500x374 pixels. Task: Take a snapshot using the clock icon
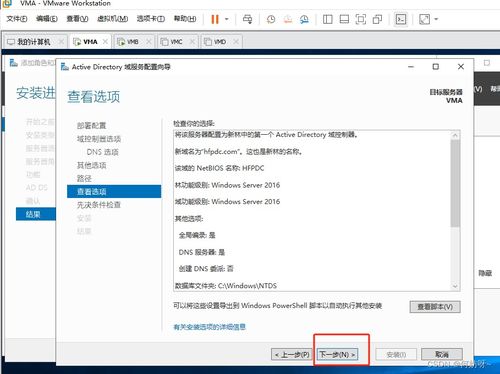(x=271, y=19)
